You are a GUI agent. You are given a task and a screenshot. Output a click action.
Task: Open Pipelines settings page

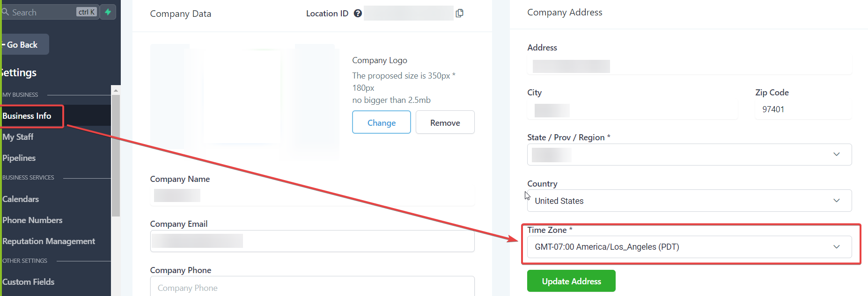(19, 158)
